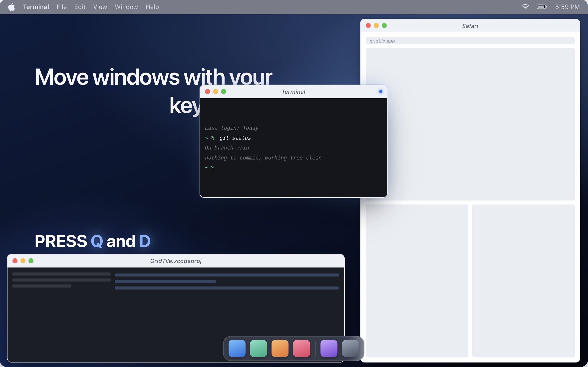Click the highlighted Q key label
This screenshot has height=367, width=588.
97,241
